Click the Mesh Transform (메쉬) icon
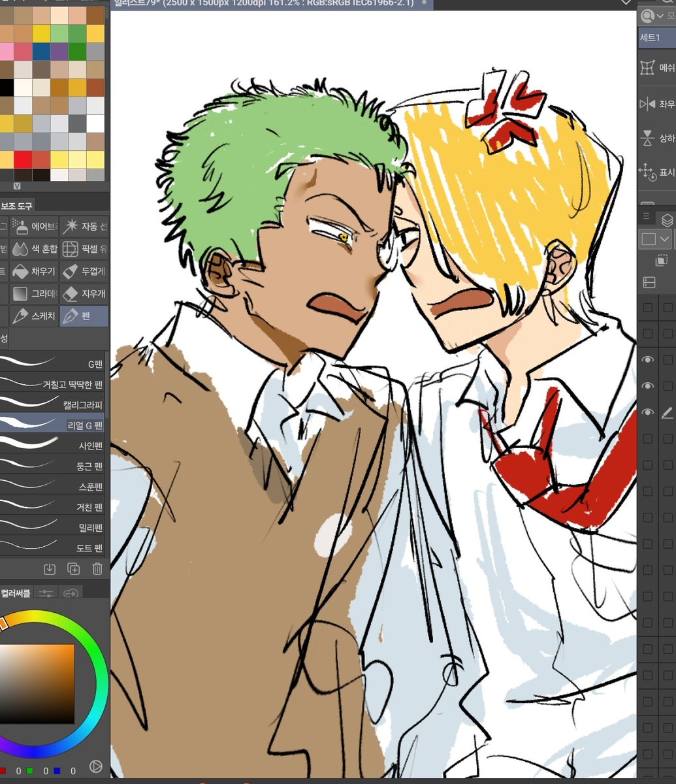This screenshot has width=676, height=784. (x=647, y=68)
